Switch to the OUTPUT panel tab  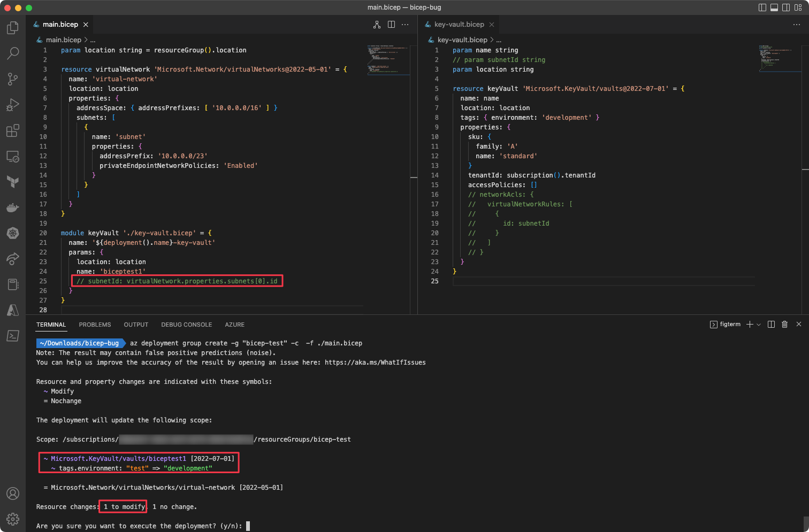pos(136,325)
